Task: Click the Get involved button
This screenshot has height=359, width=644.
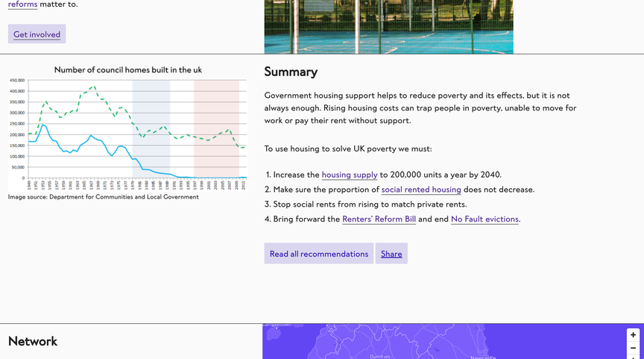Action: [37, 34]
